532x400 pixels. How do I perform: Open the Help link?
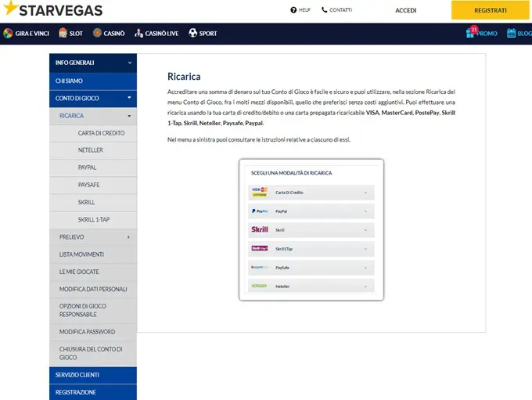(300, 10)
